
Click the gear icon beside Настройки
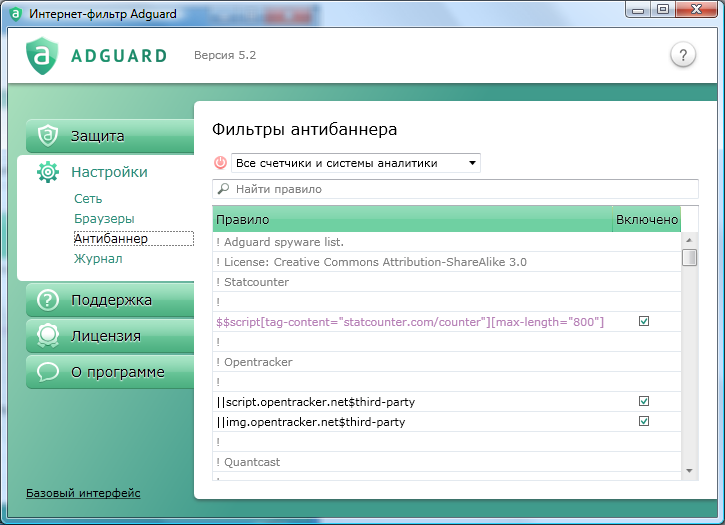point(48,172)
